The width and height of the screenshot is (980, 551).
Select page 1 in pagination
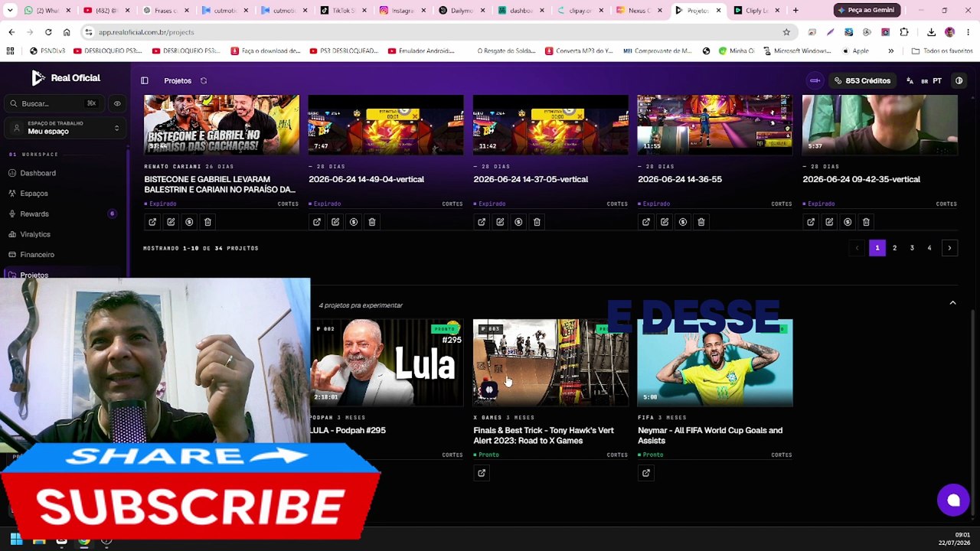[x=877, y=248]
